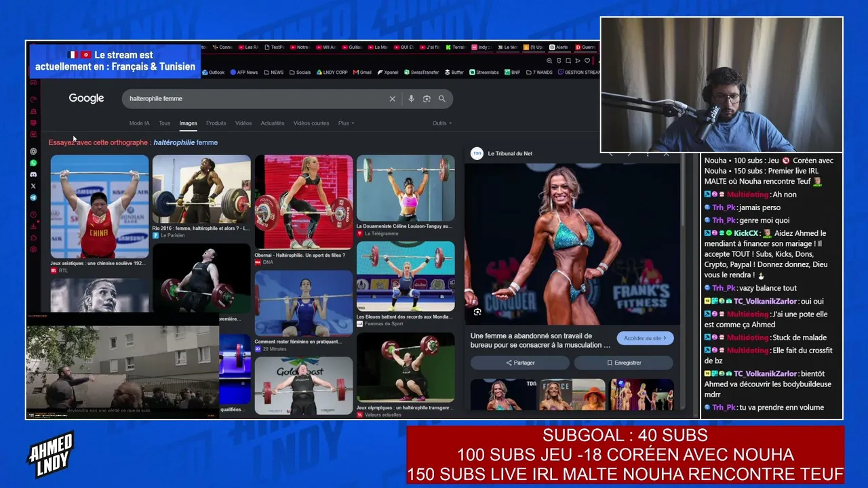Click the zoom magnifier icon in browser toolbar
The height and width of the screenshot is (488, 868).
(549, 61)
